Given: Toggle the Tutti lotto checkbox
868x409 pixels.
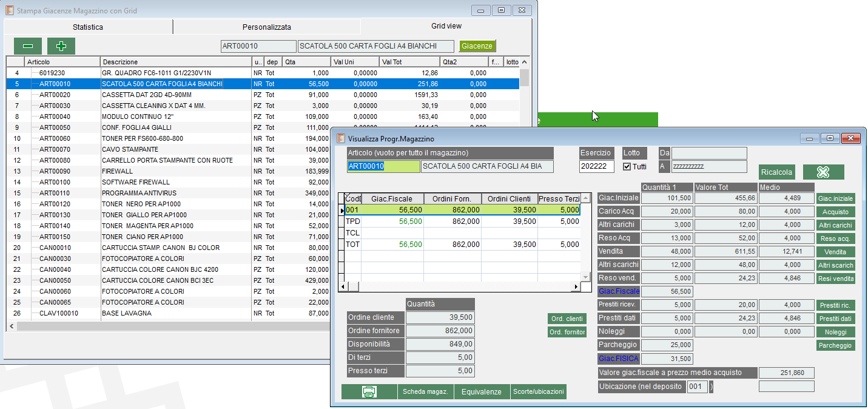Looking at the screenshot, I should click(627, 166).
